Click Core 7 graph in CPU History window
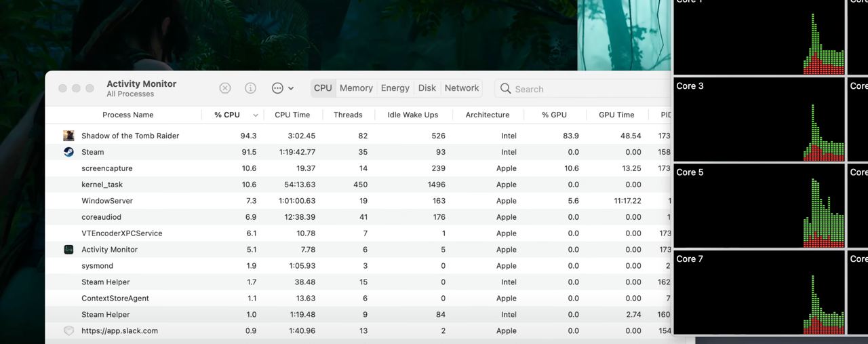Viewport: 868px width, 344px height. click(759, 292)
